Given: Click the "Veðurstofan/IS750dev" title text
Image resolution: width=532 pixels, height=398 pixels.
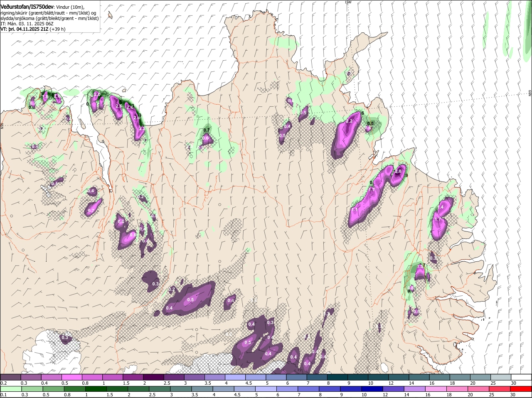Looking at the screenshot, I should (27, 7).
